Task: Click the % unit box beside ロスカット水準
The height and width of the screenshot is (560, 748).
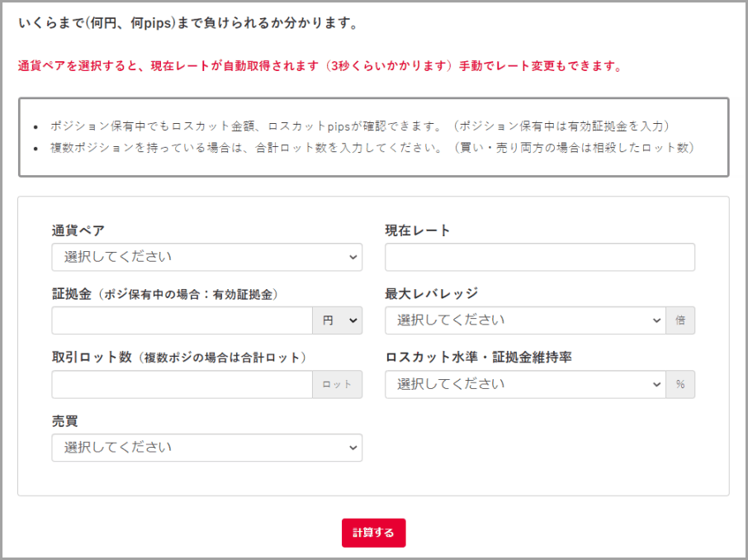Action: 680,384
